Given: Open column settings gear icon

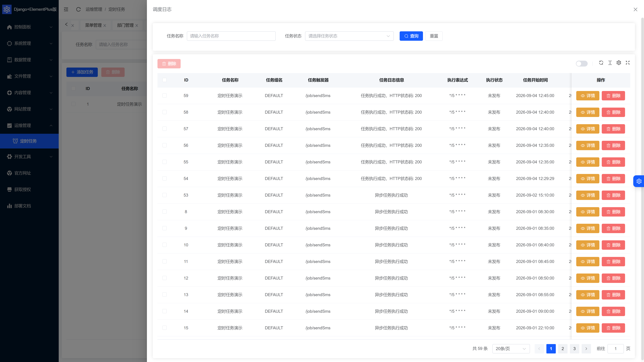Looking at the screenshot, I should (x=619, y=63).
